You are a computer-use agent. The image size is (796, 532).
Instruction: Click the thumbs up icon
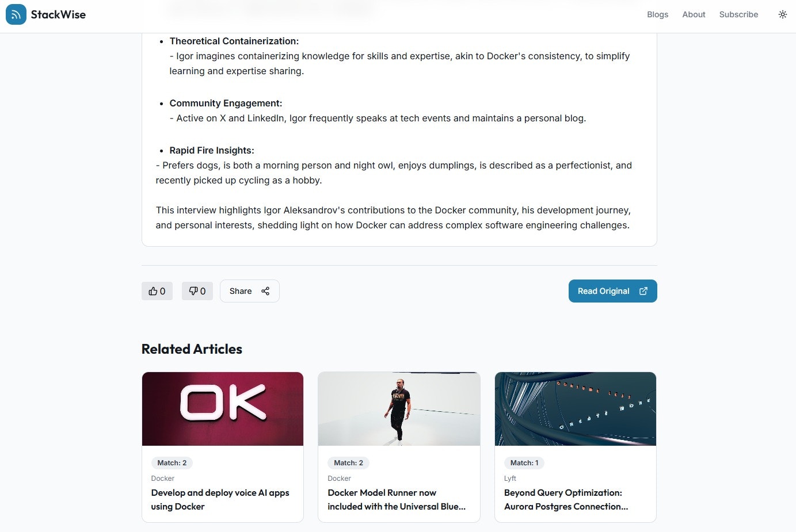153,291
